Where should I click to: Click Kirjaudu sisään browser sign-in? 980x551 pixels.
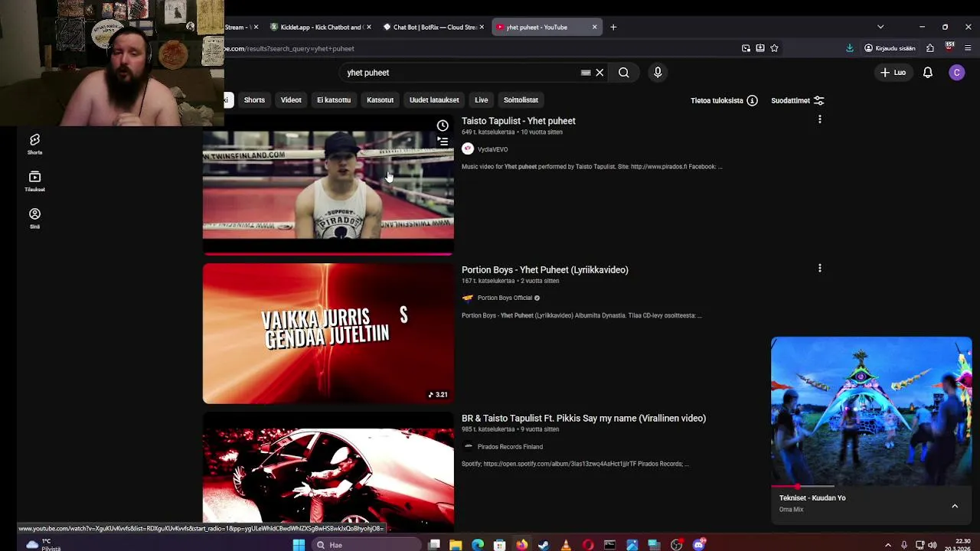[x=890, y=48]
